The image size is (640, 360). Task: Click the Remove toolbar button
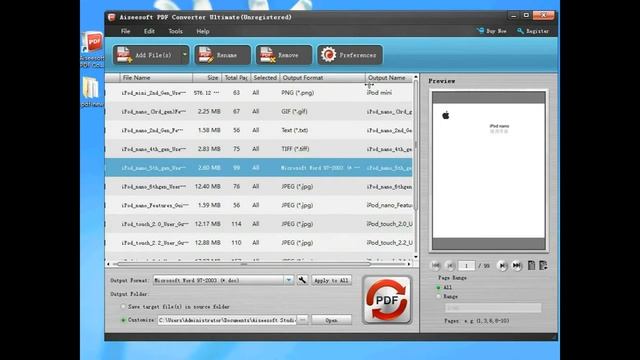[284, 55]
